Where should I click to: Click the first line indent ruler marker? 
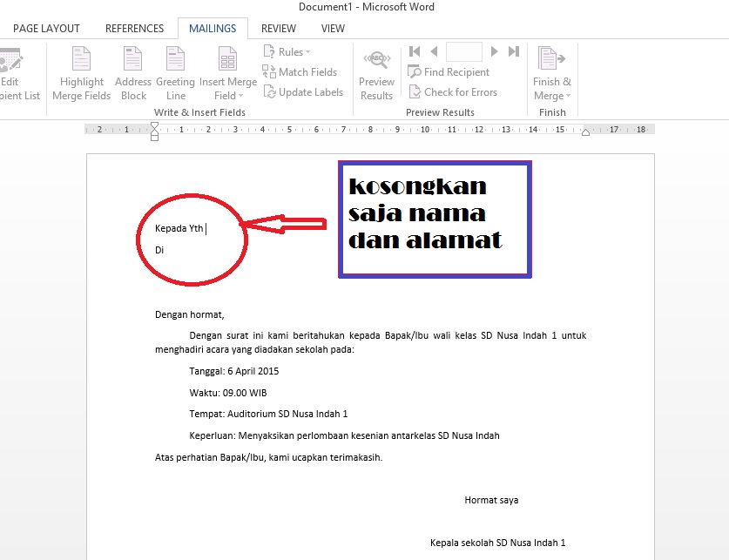click(x=154, y=125)
